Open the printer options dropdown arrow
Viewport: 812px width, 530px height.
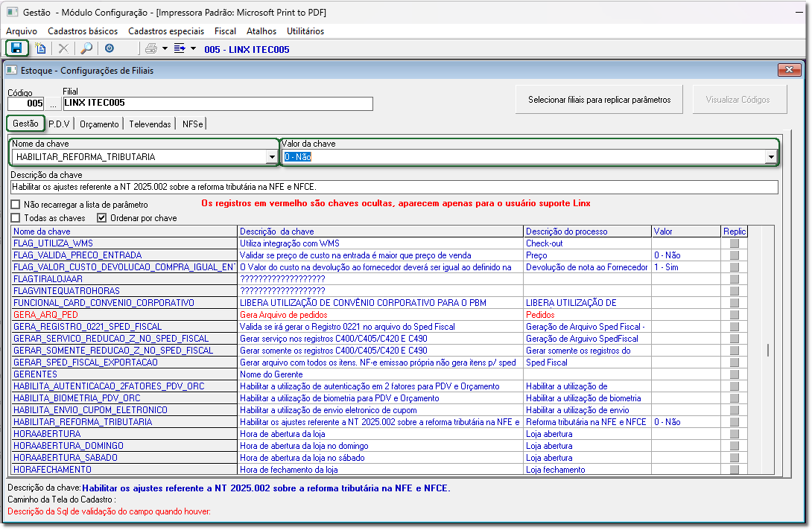165,49
